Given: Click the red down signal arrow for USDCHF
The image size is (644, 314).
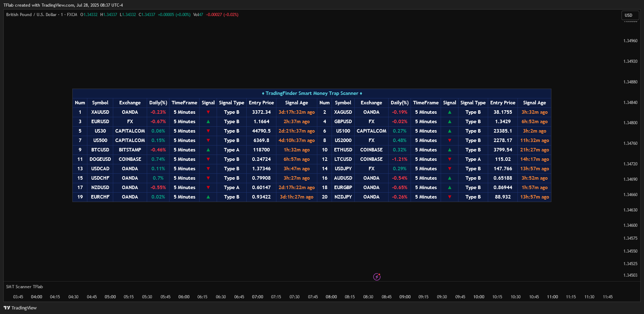Looking at the screenshot, I should tap(208, 178).
